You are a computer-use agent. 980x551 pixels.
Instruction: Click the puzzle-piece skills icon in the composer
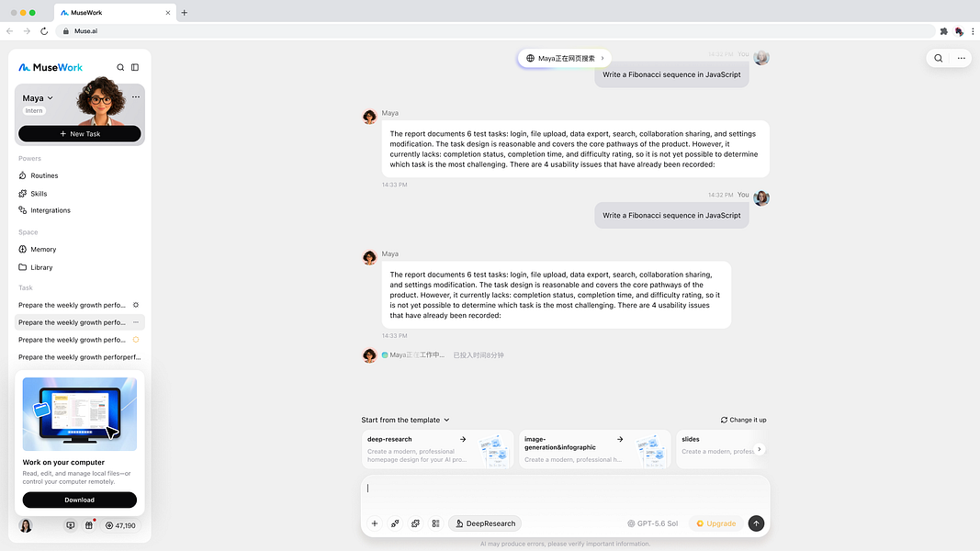click(416, 523)
